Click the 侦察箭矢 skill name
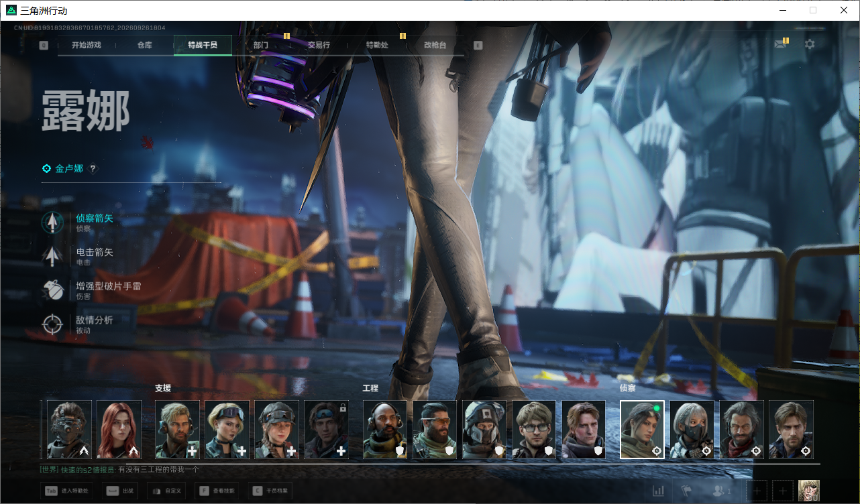The height and width of the screenshot is (504, 860). tap(95, 218)
